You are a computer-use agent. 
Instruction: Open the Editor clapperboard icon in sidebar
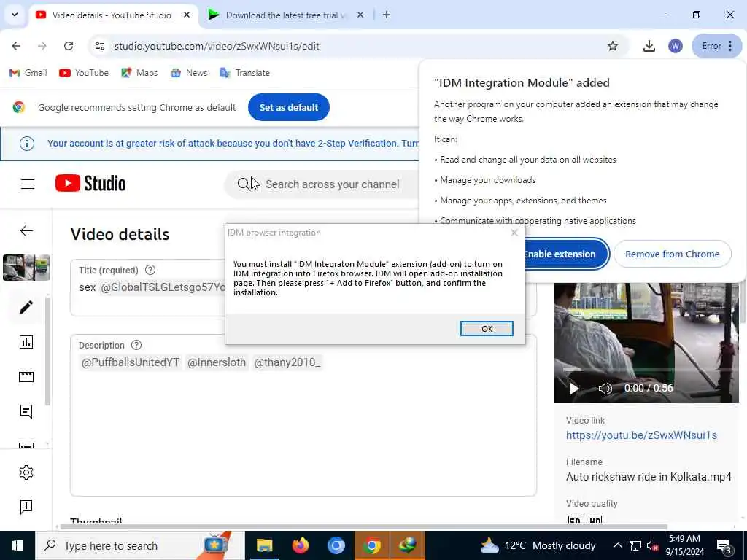click(26, 377)
